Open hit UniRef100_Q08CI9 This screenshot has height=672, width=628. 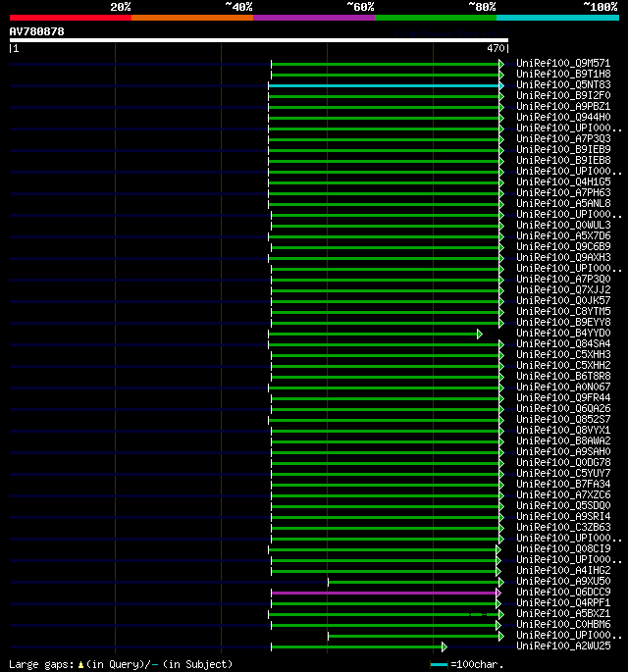point(563,549)
